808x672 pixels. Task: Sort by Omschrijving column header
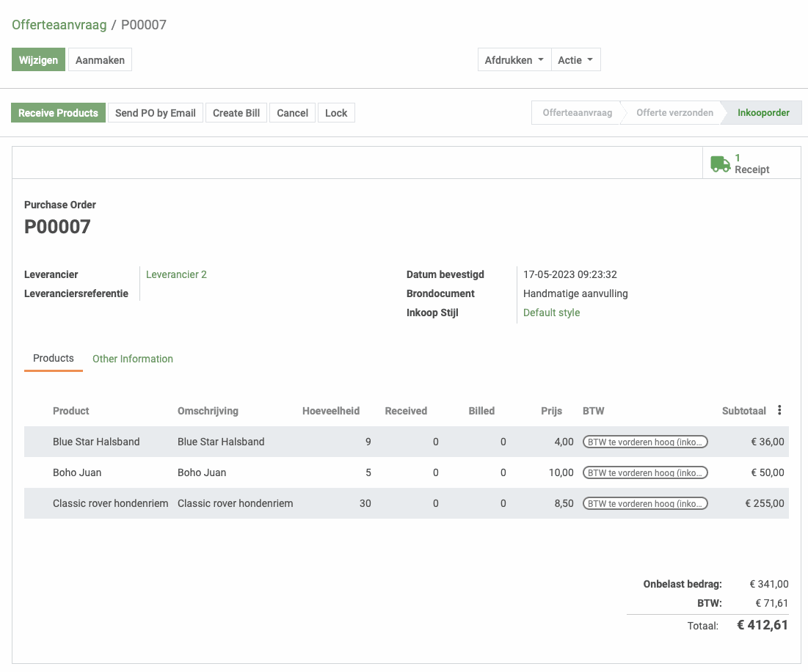pos(208,411)
